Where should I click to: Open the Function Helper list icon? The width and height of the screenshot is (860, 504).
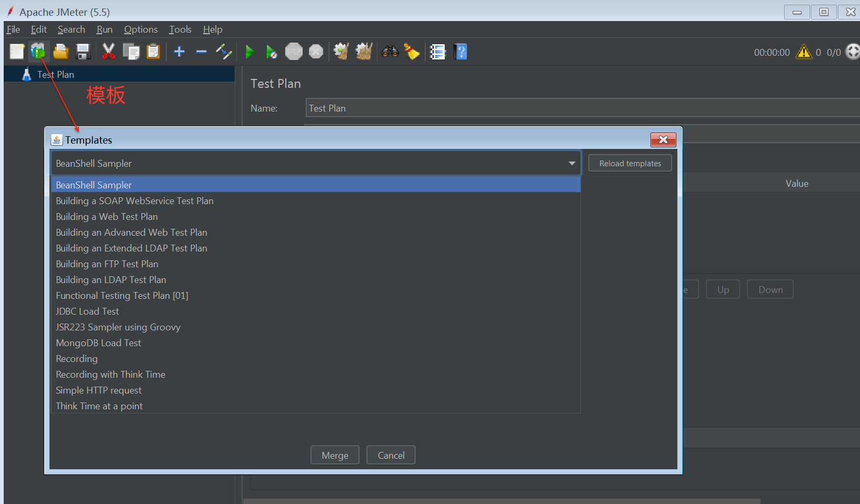[x=438, y=52]
